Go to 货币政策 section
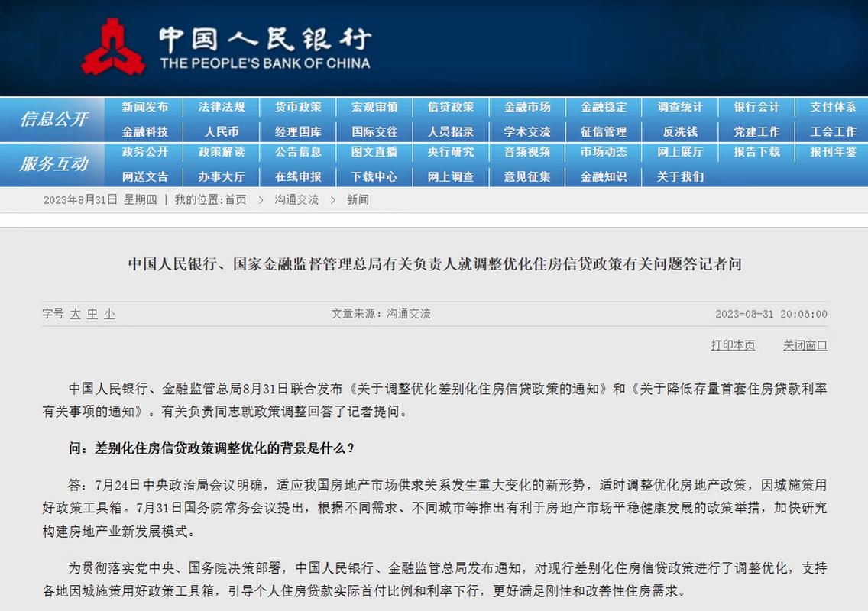868x611 pixels. click(x=298, y=107)
